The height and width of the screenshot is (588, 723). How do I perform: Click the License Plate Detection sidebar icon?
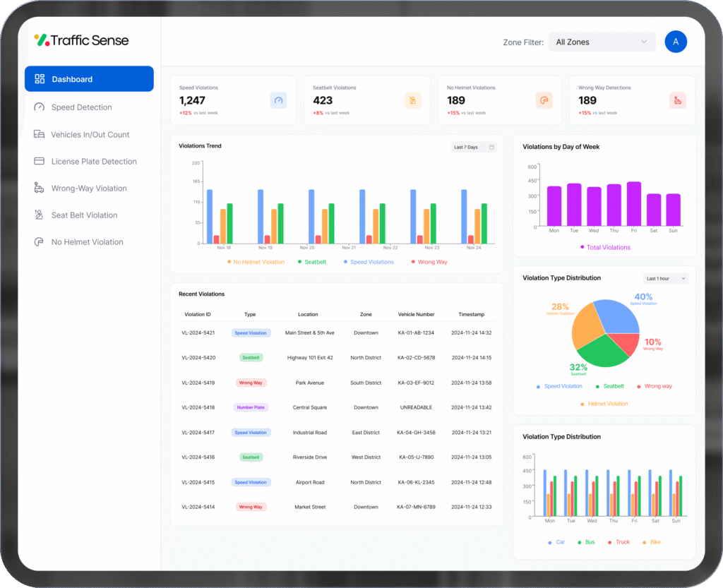click(x=39, y=162)
